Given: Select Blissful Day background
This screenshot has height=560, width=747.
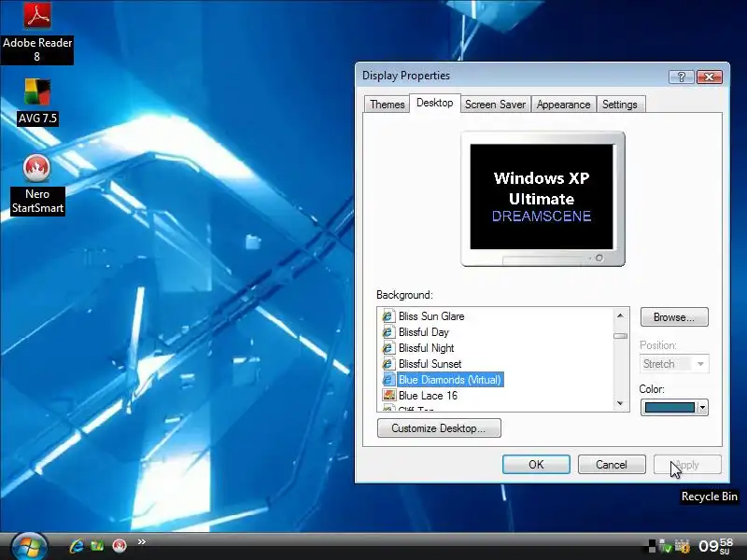Looking at the screenshot, I should [x=424, y=332].
